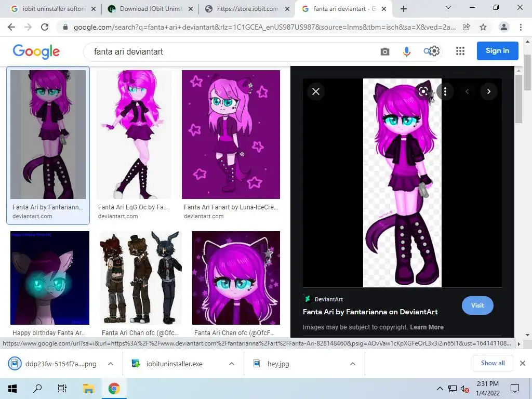Open Windows taskbar search
Viewport: 532px width, 399px height.
point(37,389)
